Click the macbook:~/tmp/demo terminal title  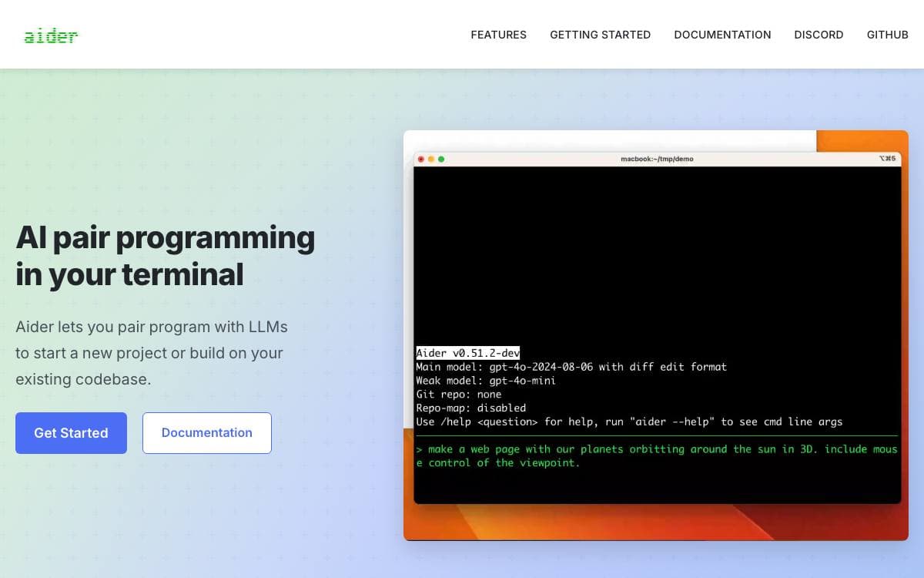(x=657, y=159)
